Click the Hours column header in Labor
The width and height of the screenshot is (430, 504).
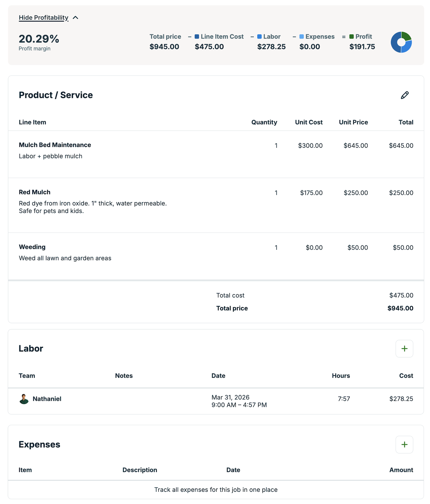pos(341,376)
